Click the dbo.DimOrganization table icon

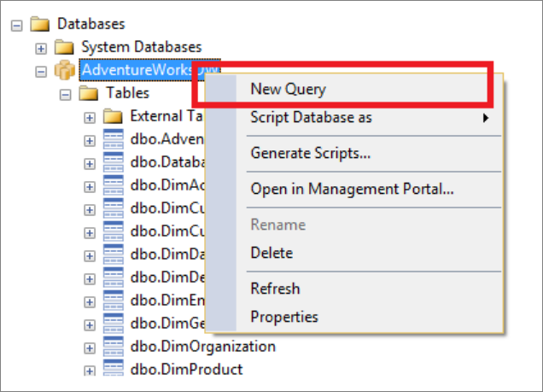(114, 346)
